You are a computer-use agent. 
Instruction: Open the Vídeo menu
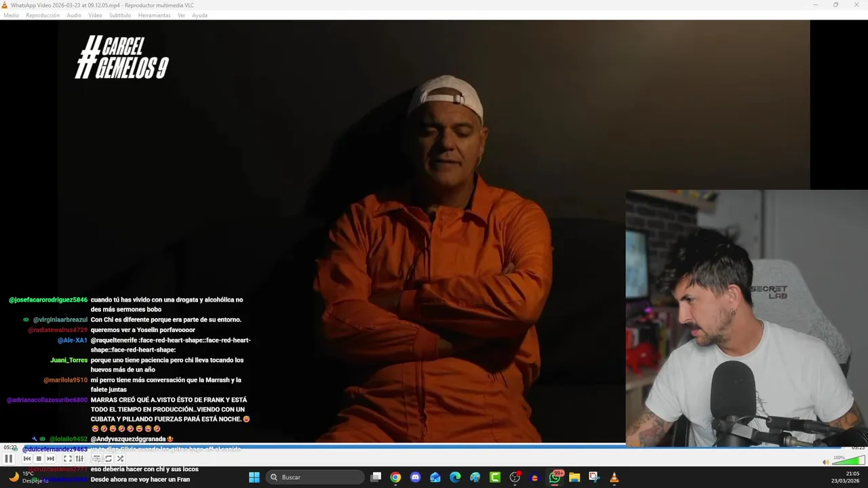click(95, 15)
